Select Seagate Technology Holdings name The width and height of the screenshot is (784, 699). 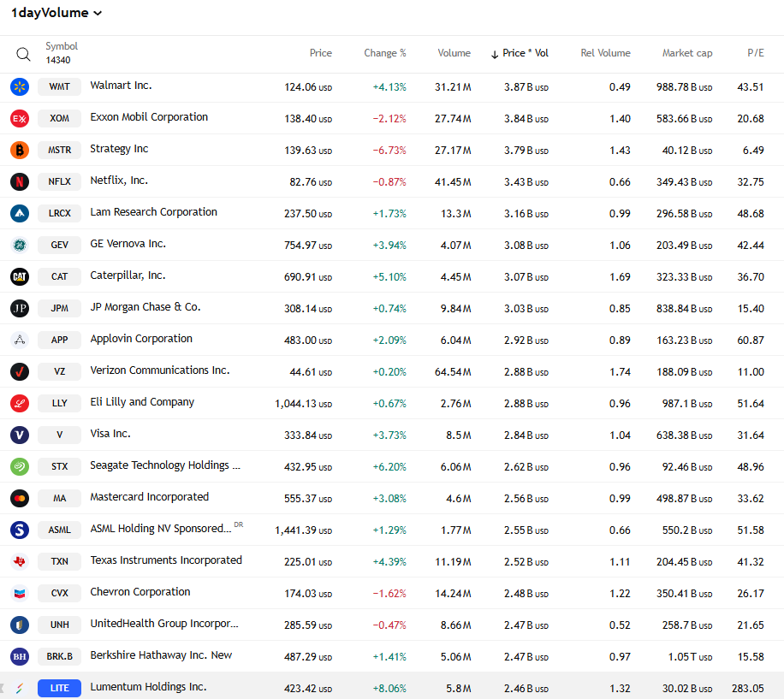click(165, 465)
